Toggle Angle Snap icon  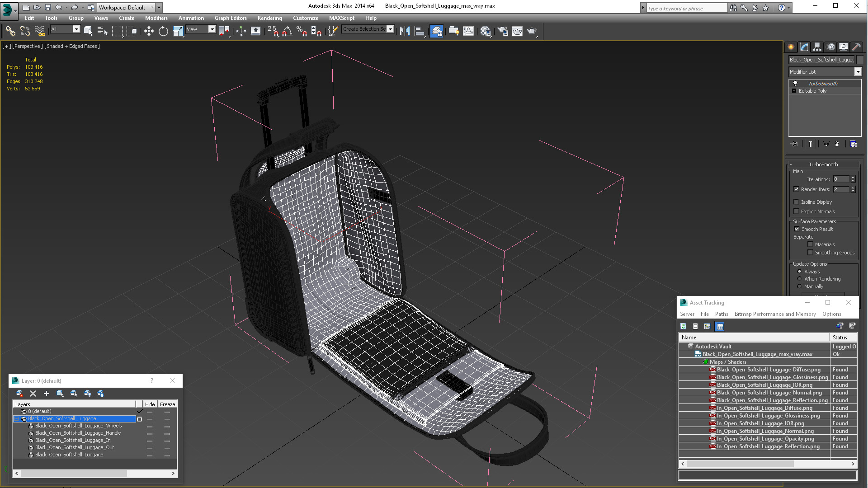pyautogui.click(x=288, y=31)
